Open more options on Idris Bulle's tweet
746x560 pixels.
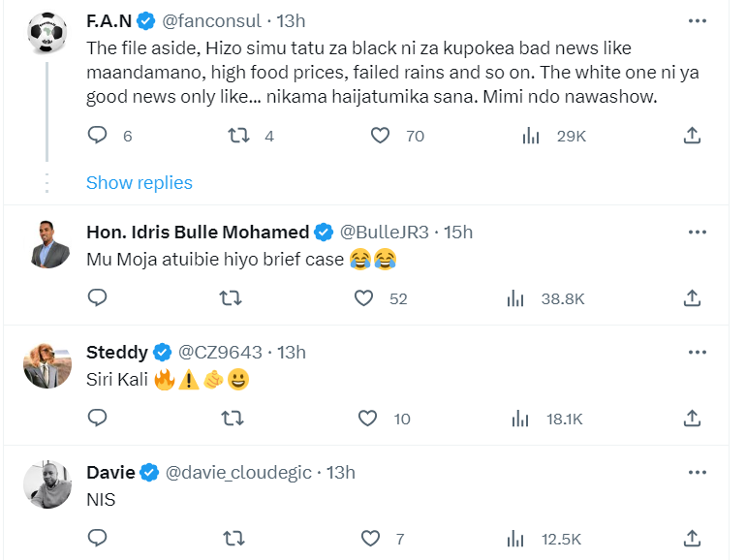pyautogui.click(x=697, y=232)
